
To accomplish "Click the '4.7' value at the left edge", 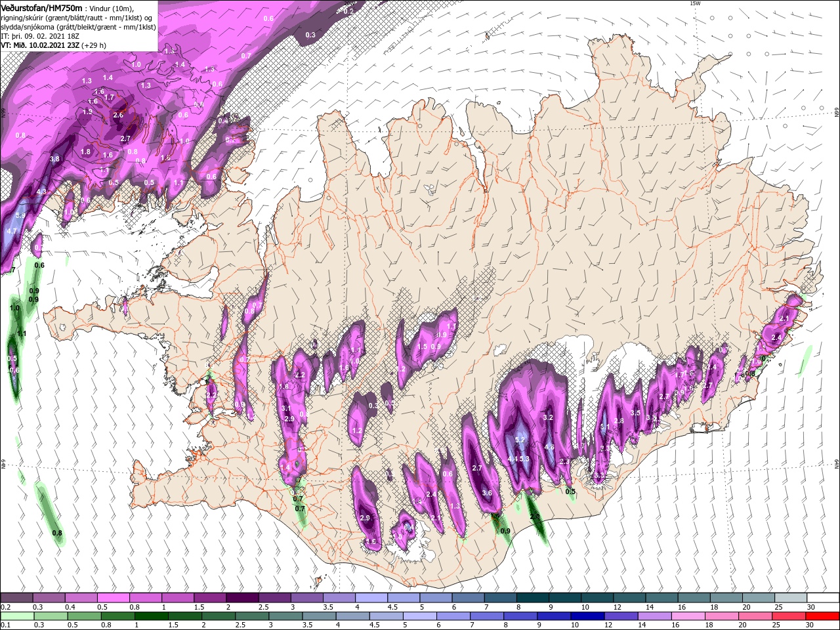I will [11, 231].
